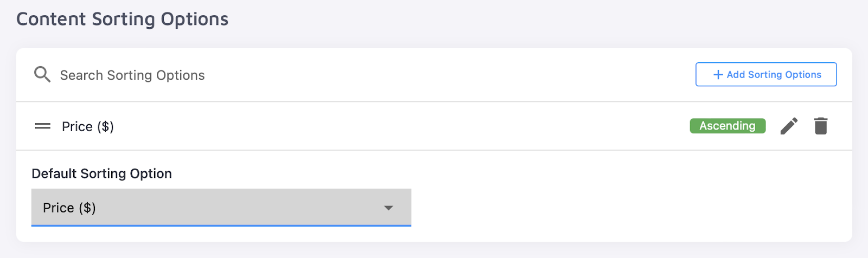Click the selected Price ($) dropdown value
Image resolution: width=868 pixels, height=258 pixels.
[x=69, y=208]
